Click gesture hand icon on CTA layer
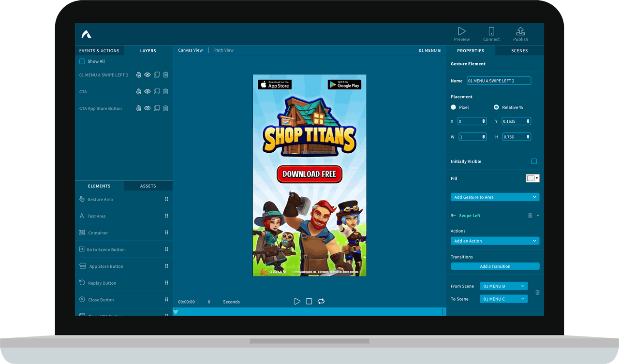The image size is (619, 364). coord(138,91)
